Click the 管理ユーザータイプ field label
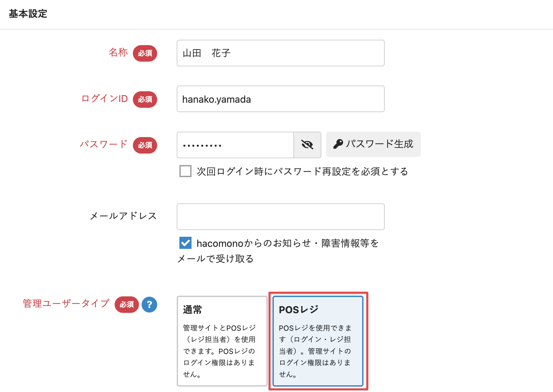This screenshot has width=553, height=392. 66,303
